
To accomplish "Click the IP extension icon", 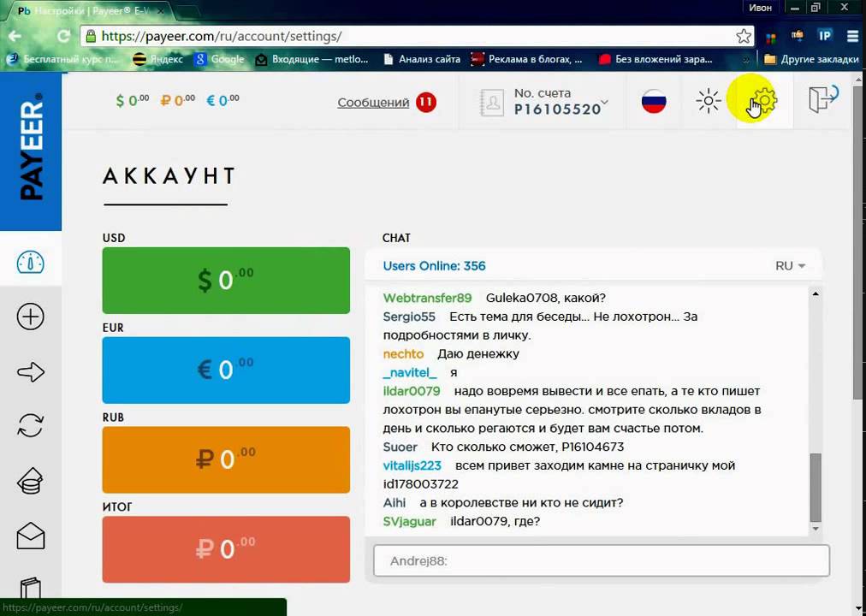I will tap(825, 37).
